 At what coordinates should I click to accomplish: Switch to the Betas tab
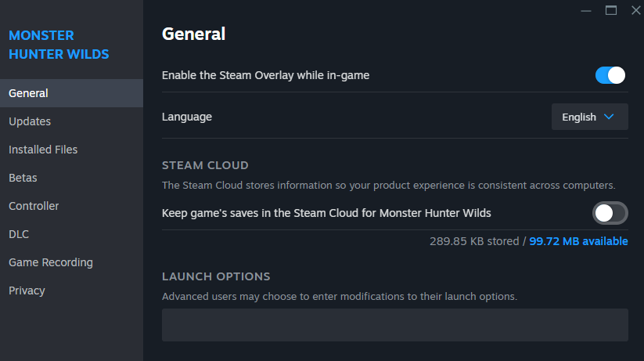tap(23, 178)
